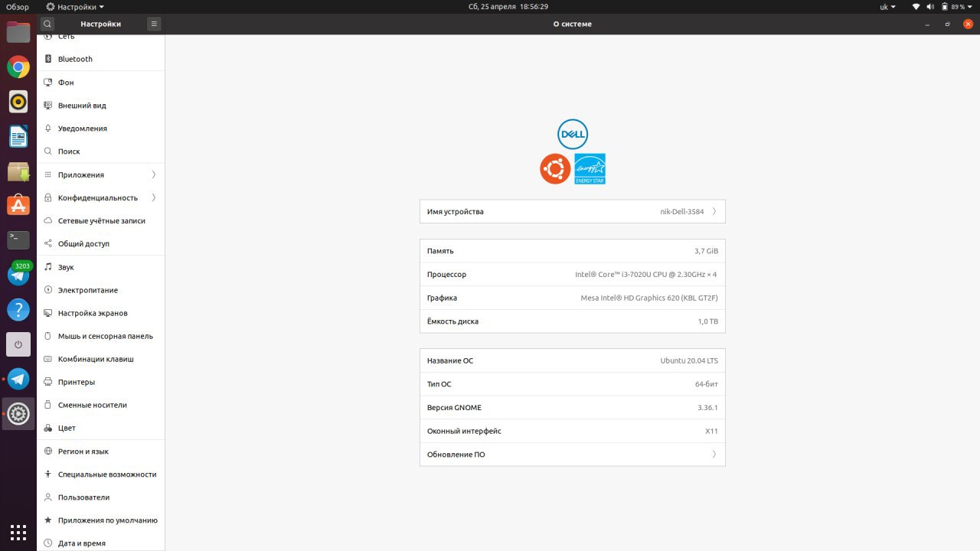980x551 pixels.
Task: Click the printer icon beside Принтеры
Action: click(48, 382)
